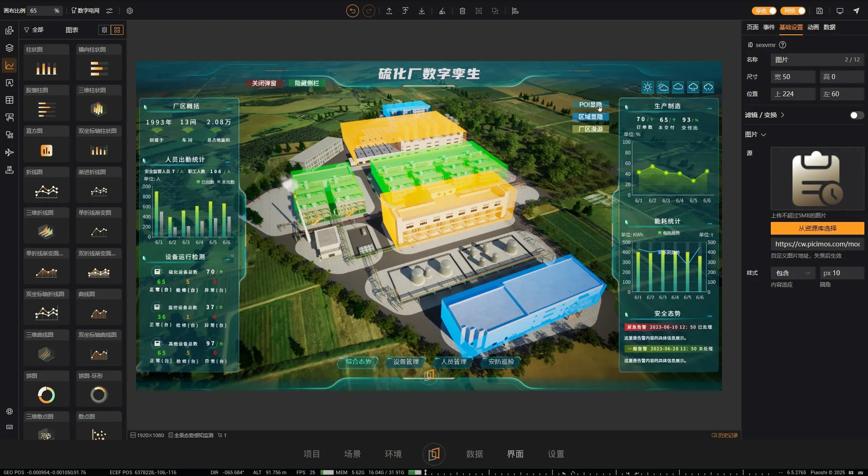Image resolution: width=868 pixels, height=476 pixels.
Task: Click the undo arrow in top toolbar
Action: click(352, 11)
